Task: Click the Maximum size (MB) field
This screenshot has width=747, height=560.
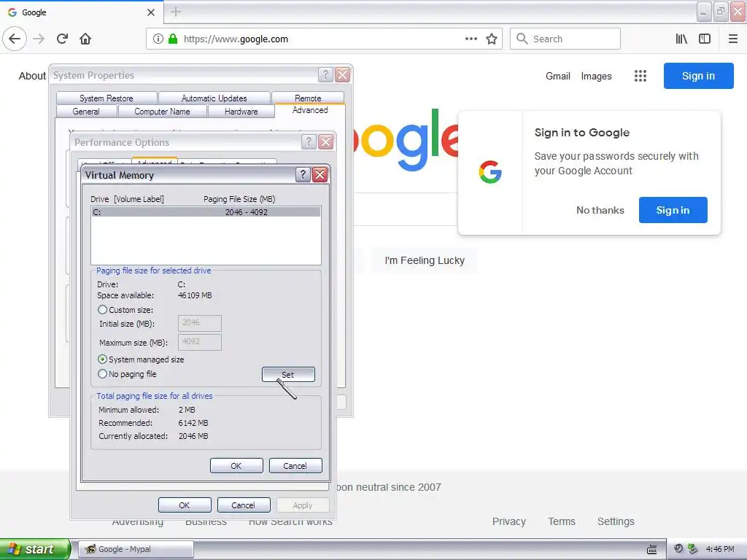Action: (200, 342)
